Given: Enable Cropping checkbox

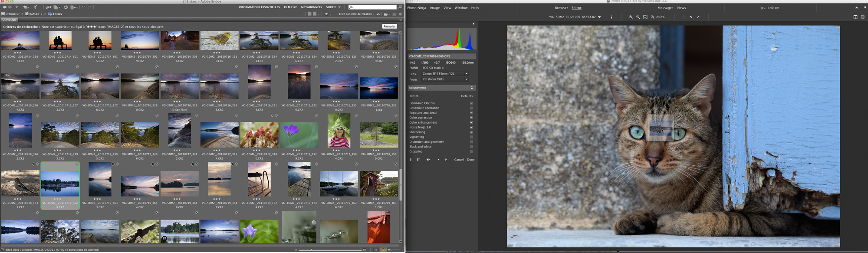Looking at the screenshot, I should coord(471,151).
